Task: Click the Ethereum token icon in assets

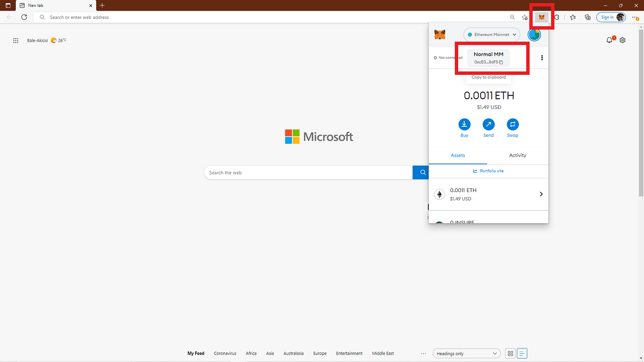Action: [x=439, y=194]
